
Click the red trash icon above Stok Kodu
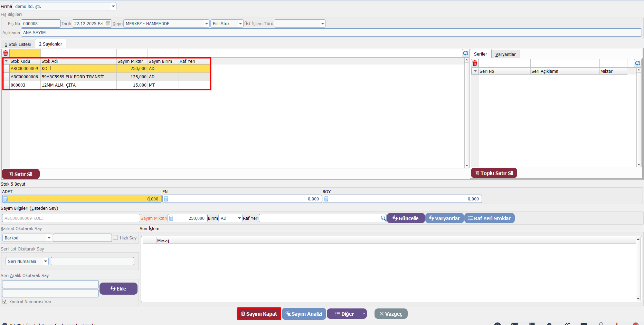[x=6, y=53]
